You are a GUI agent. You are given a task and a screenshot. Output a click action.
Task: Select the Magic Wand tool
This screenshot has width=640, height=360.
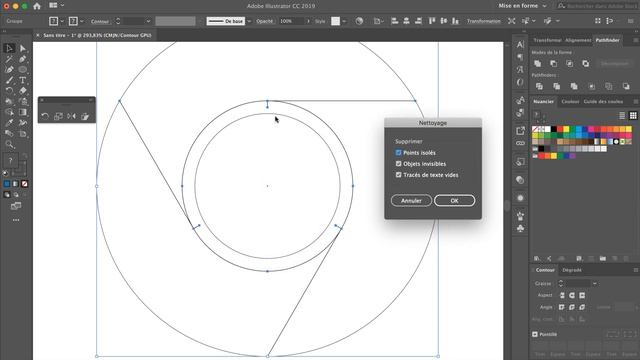coord(9,59)
